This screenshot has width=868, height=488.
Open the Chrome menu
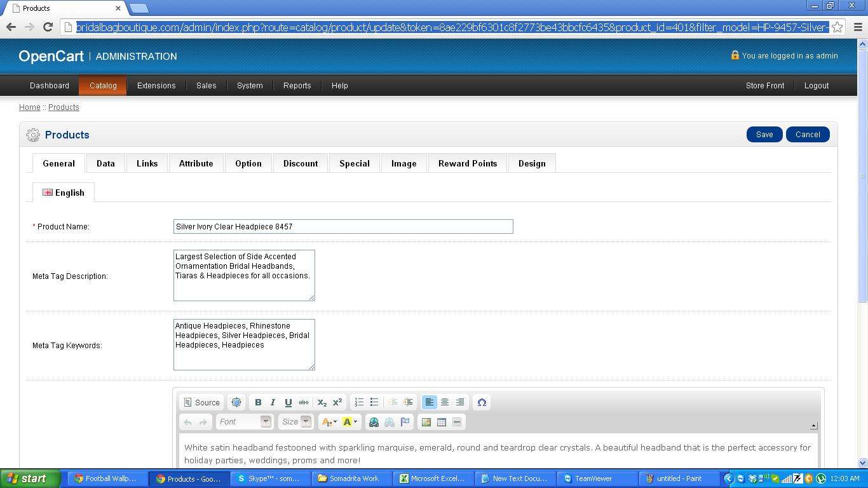pos(858,27)
